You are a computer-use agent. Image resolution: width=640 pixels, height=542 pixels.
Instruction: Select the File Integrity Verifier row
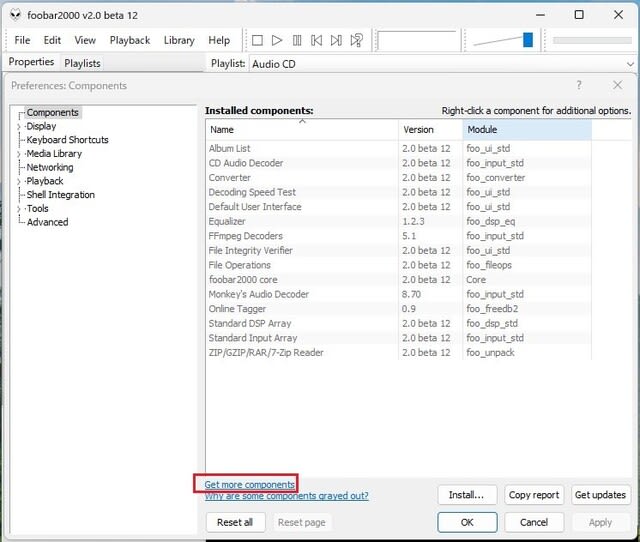(x=399, y=251)
